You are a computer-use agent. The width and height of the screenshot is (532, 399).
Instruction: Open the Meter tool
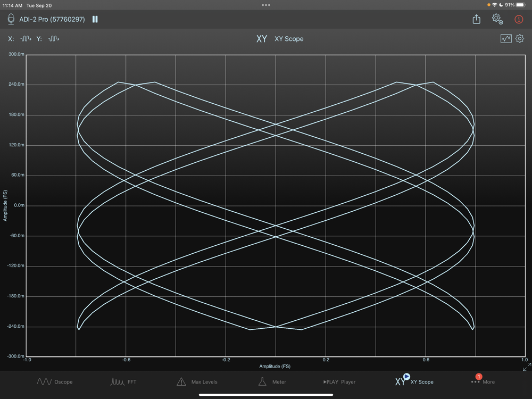coord(272,381)
